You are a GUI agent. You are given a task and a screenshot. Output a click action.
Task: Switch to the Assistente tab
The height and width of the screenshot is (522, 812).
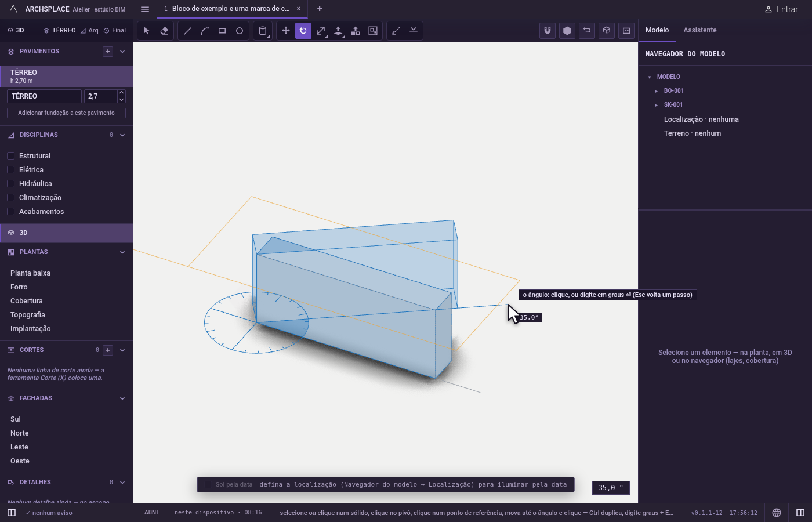[700, 30]
